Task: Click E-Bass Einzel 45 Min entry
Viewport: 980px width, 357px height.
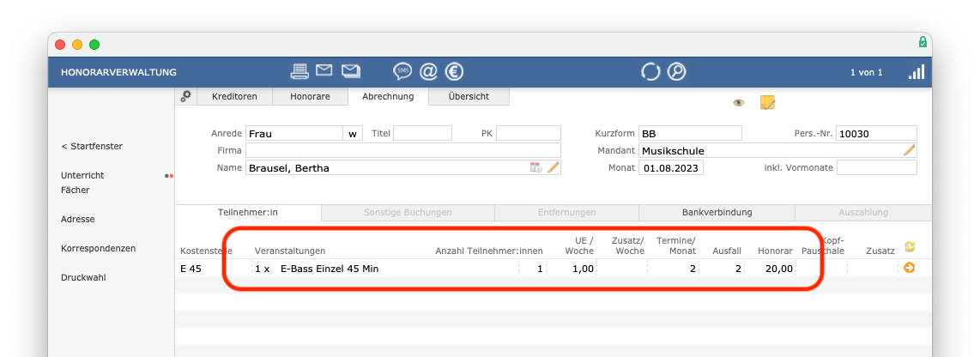Action: pyautogui.click(x=330, y=269)
